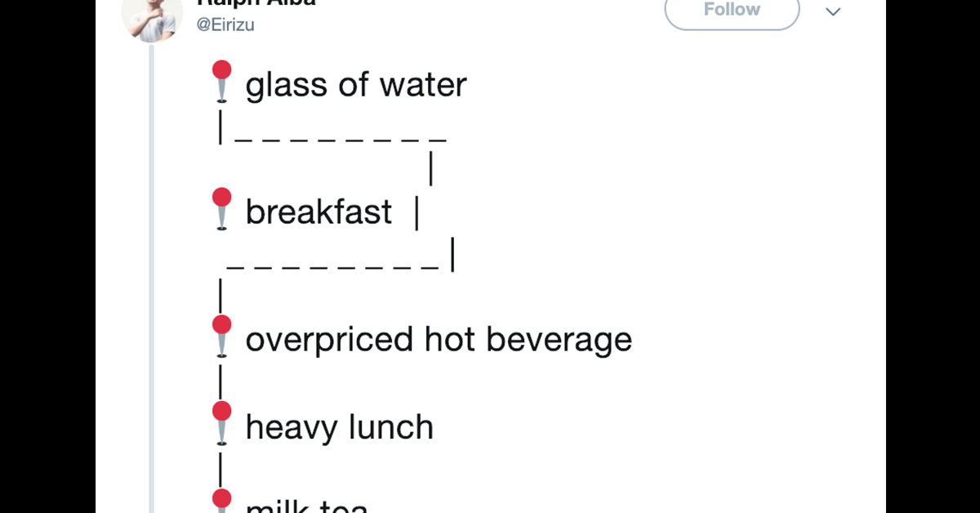The image size is (980, 513).
Task: Click the text 'breakfast'
Action: coord(318,212)
